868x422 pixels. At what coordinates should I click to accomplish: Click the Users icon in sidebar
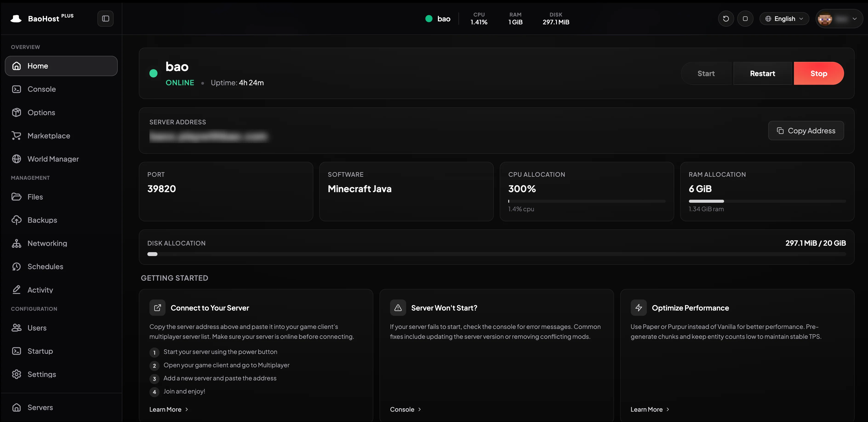pyautogui.click(x=17, y=327)
